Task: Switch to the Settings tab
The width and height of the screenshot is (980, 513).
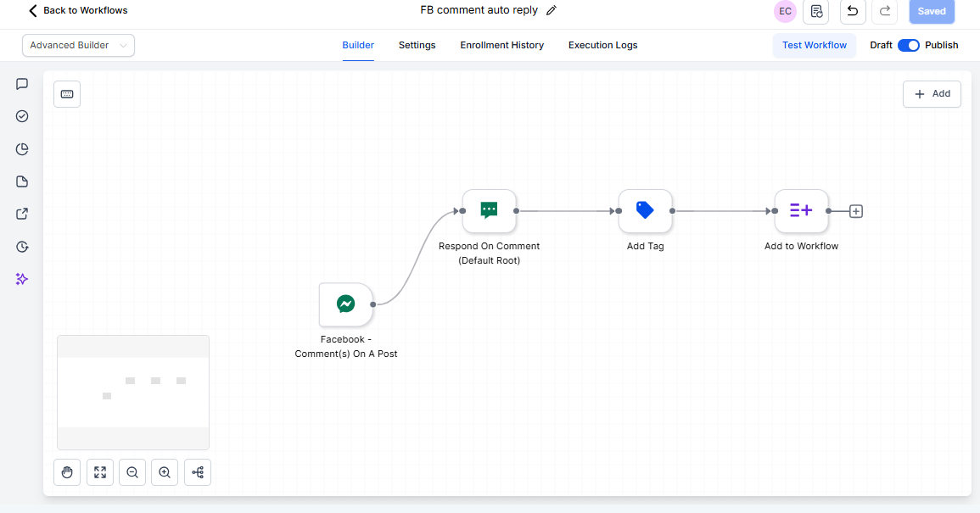Action: tap(417, 45)
